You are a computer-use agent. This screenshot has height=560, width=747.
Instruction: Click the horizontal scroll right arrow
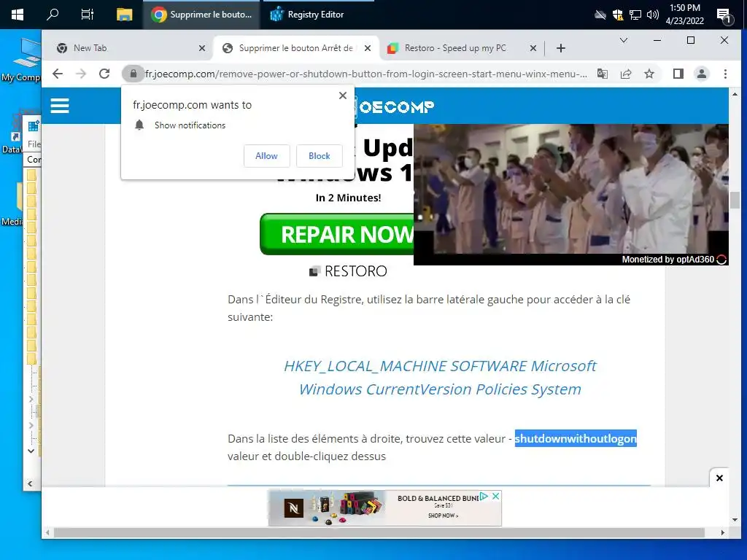point(723,532)
